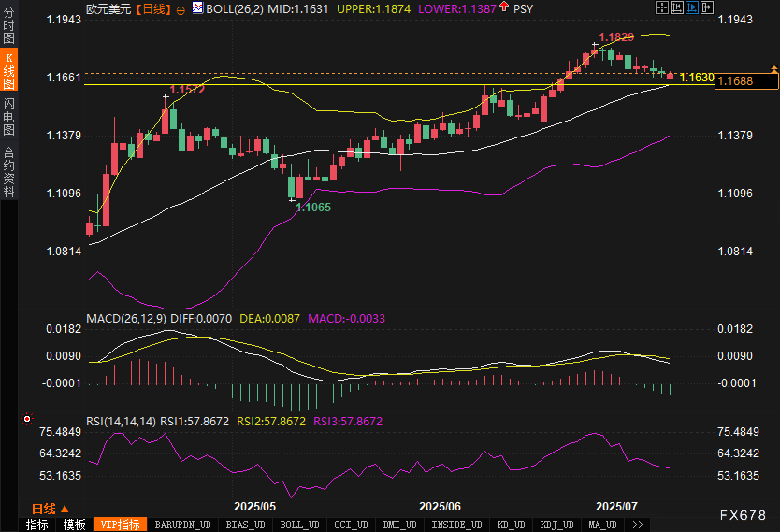
Task: Click the yellow 1.1688 price label box
Action: pos(746,81)
